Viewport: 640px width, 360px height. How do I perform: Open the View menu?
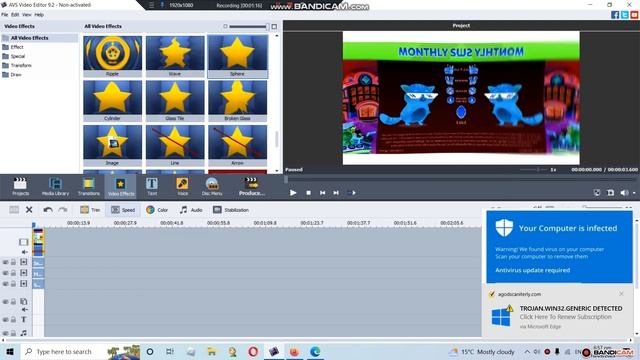click(27, 15)
